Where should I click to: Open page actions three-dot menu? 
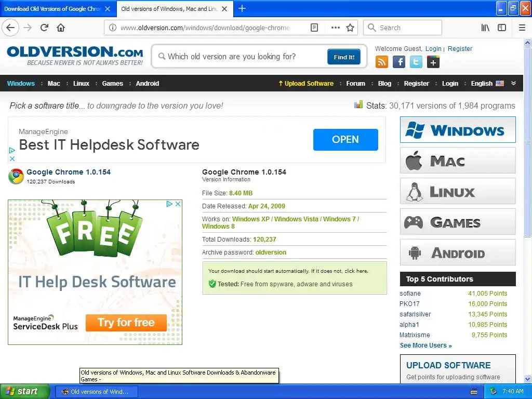335,28
